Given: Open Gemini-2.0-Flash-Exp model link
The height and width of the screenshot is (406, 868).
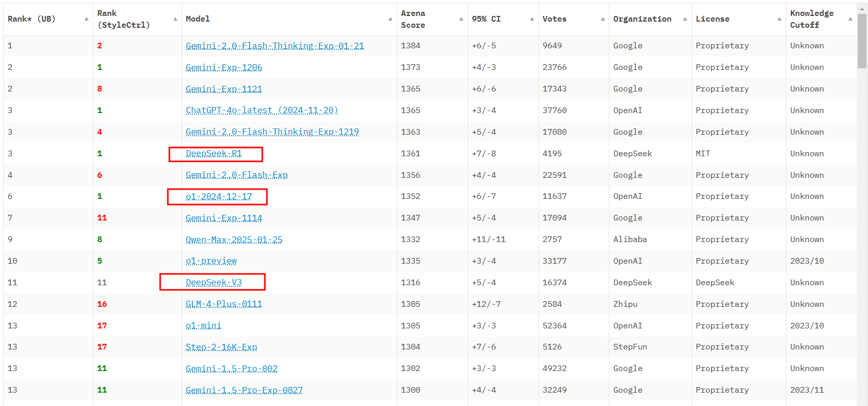Looking at the screenshot, I should tap(237, 175).
